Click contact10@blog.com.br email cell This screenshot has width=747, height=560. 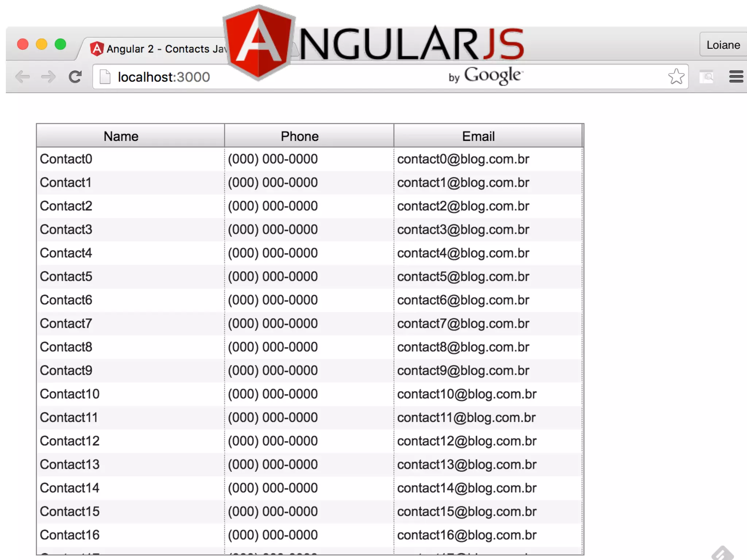tap(467, 394)
